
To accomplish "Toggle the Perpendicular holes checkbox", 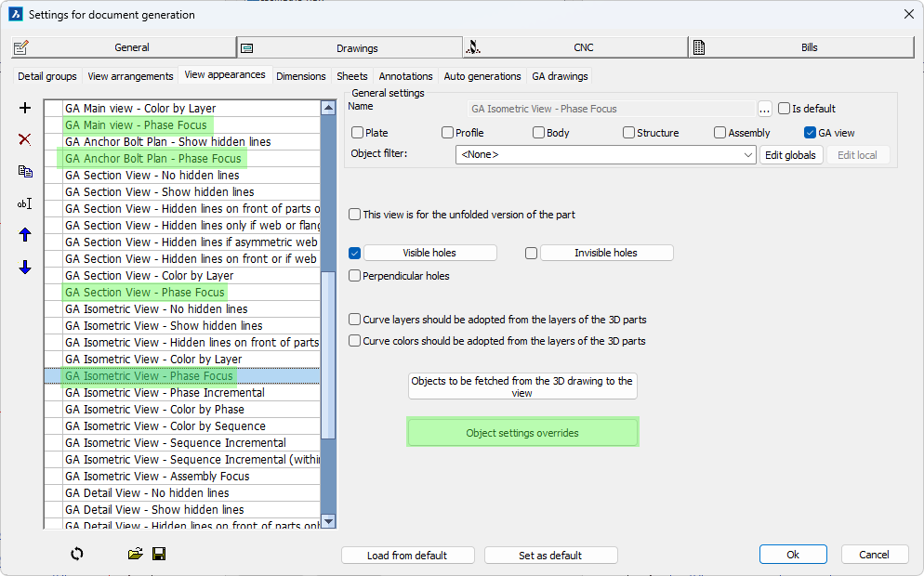I will [355, 276].
